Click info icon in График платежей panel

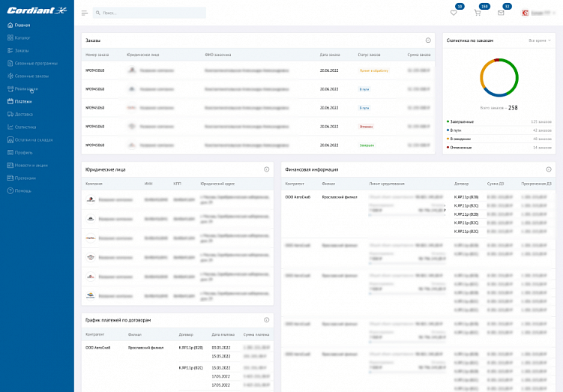(266, 320)
